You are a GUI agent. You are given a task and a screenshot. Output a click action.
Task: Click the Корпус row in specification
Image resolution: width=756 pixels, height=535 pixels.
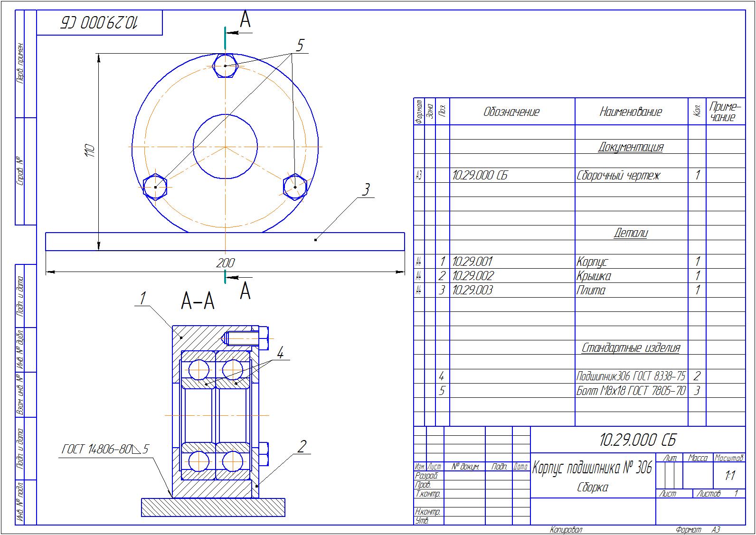579,261
